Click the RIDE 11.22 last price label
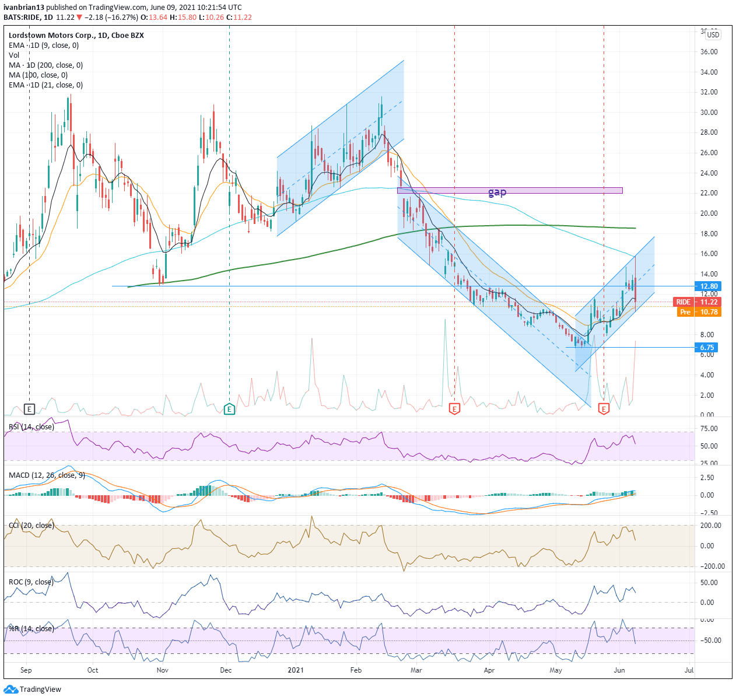This screenshot has width=736, height=700. 697,302
